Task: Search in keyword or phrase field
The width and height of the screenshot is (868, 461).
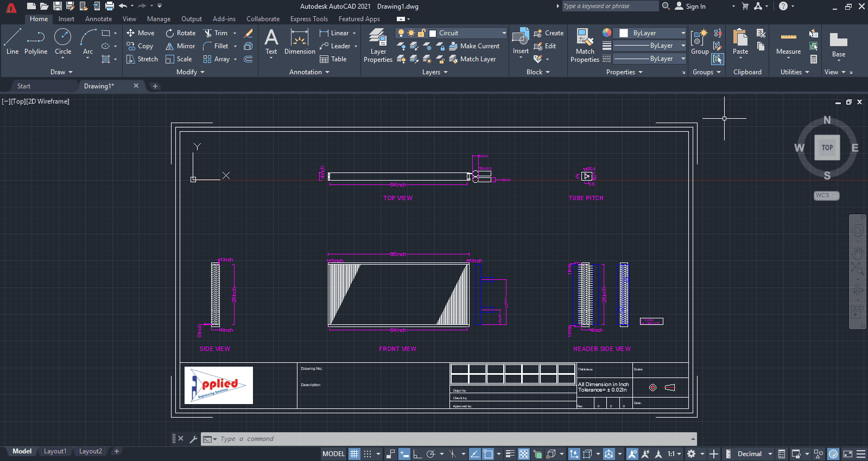Action: click(610, 6)
